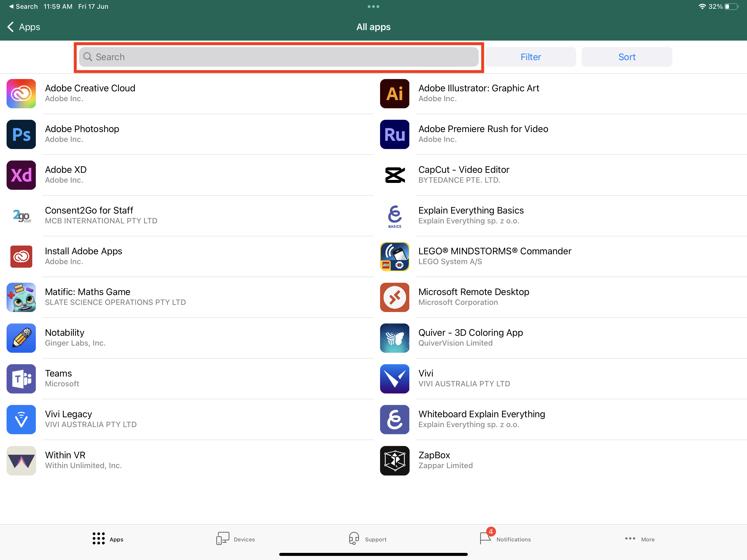
Task: Select the Teams title text
Action: 59,373
